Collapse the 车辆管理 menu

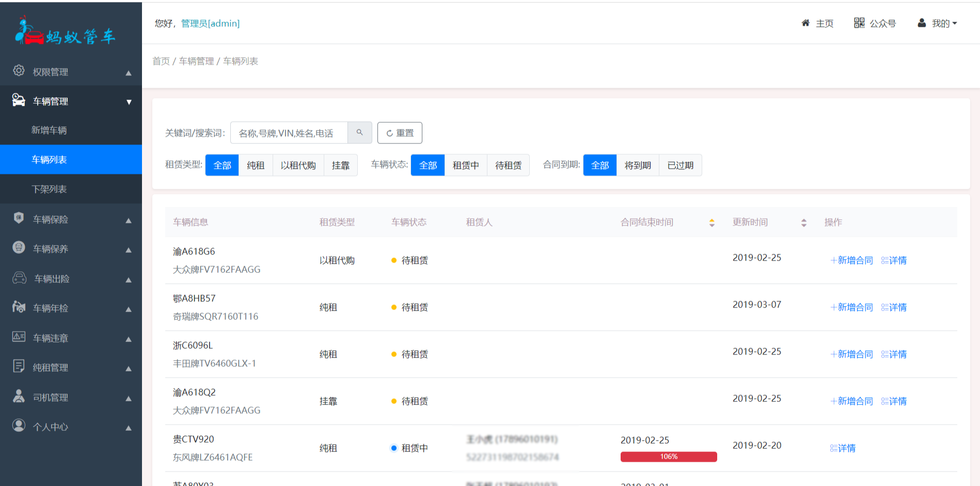71,101
